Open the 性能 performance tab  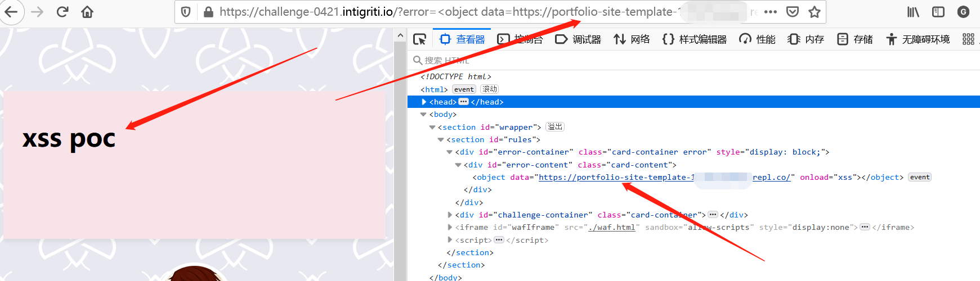757,39
